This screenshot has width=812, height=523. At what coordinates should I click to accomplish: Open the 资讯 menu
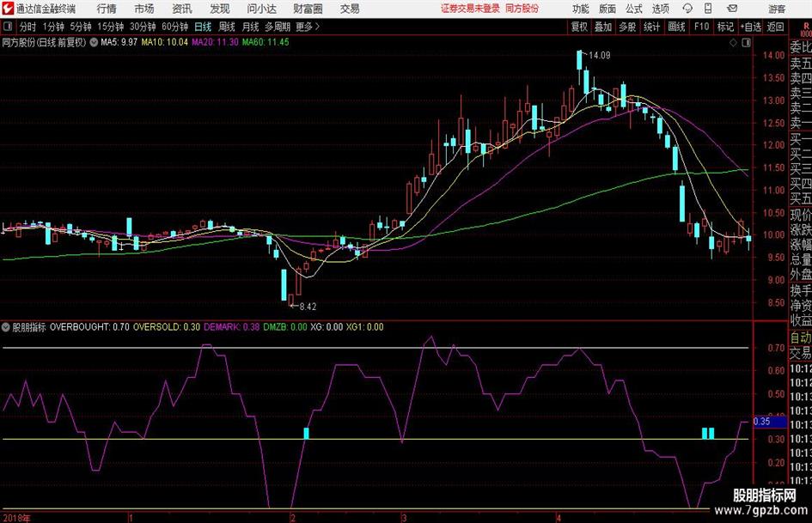click(182, 9)
